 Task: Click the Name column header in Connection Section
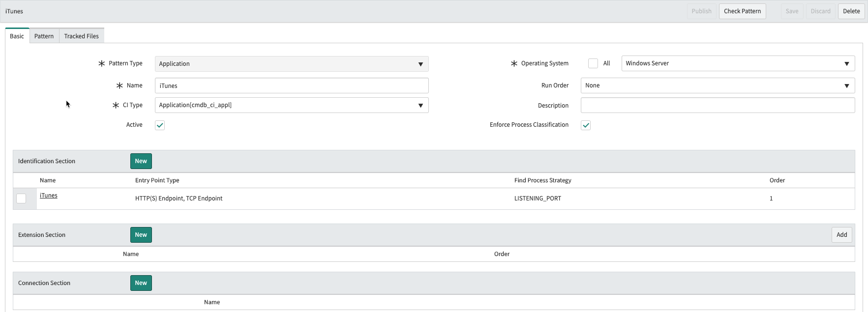tap(212, 302)
